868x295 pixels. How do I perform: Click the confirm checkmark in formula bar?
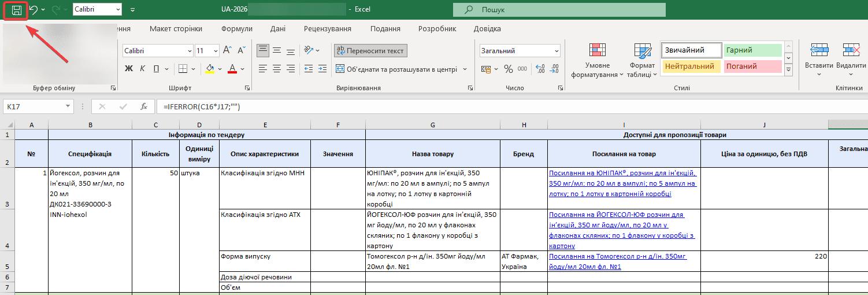point(123,106)
